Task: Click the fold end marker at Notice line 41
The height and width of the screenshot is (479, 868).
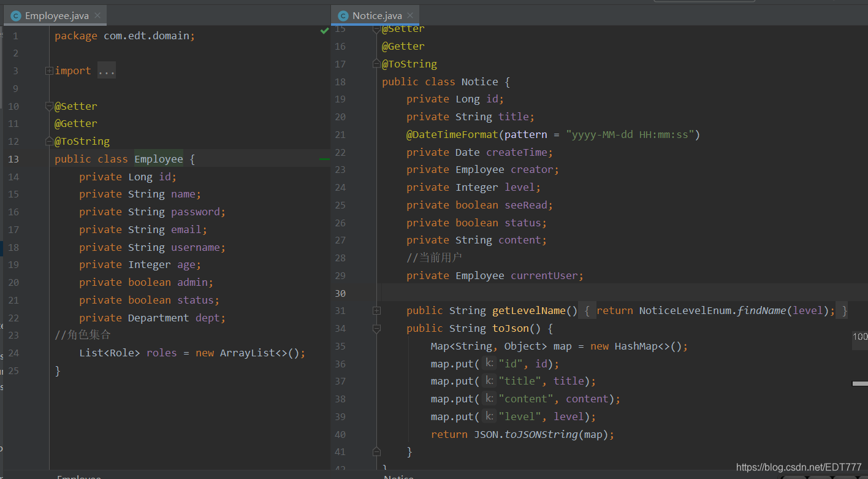Action: pos(376,452)
